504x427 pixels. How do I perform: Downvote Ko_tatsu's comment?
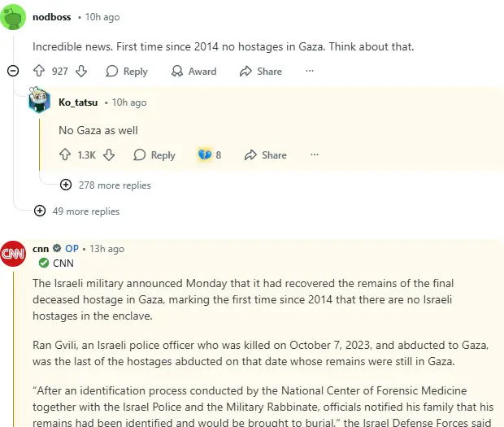click(110, 155)
